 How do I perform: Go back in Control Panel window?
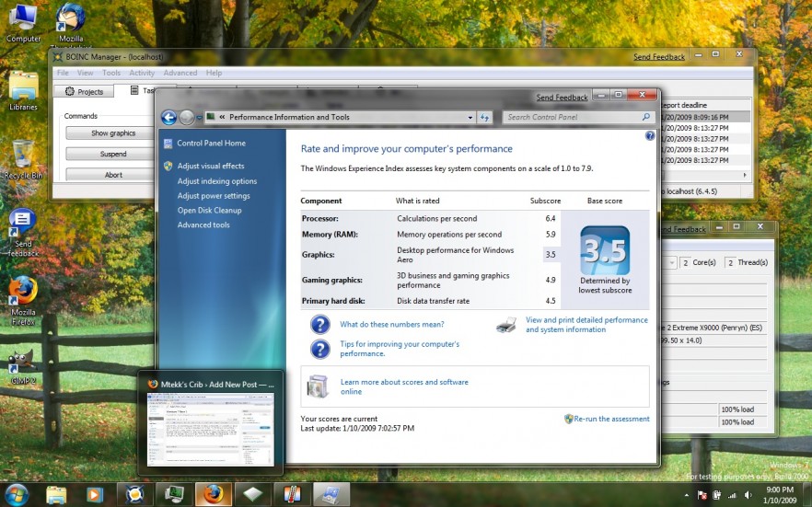coord(168,118)
